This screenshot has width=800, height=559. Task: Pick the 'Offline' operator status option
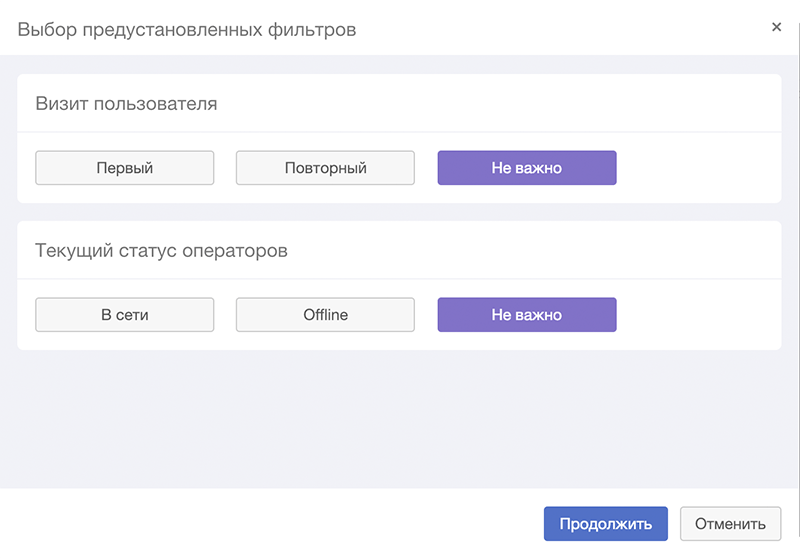click(x=325, y=315)
